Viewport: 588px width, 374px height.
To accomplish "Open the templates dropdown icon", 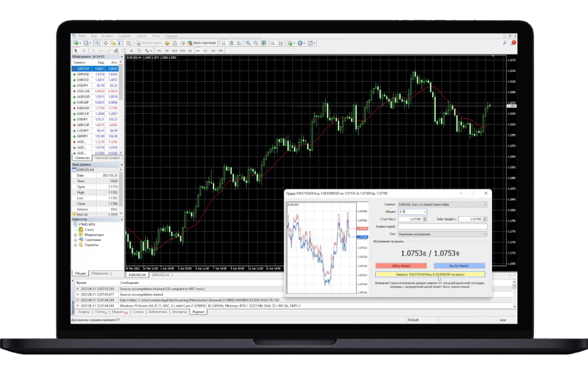I will (x=312, y=43).
